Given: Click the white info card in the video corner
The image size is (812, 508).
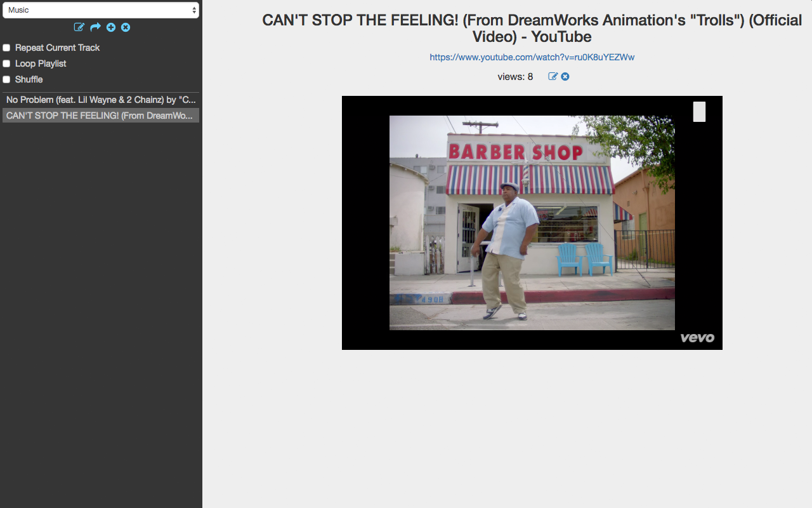Looking at the screenshot, I should tap(699, 112).
